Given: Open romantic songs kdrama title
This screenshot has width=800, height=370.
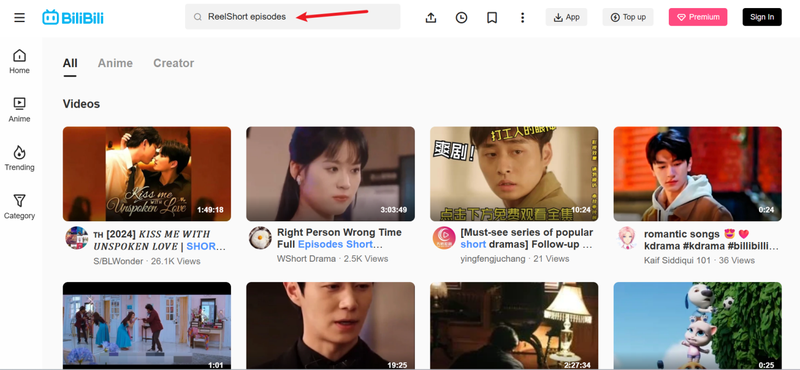Looking at the screenshot, I should 711,240.
